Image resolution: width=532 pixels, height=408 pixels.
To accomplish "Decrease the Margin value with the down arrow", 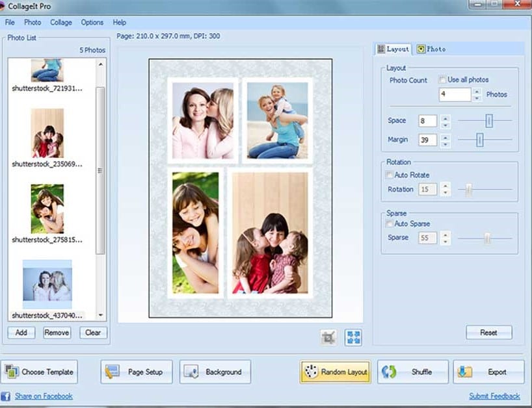I will pyautogui.click(x=445, y=144).
